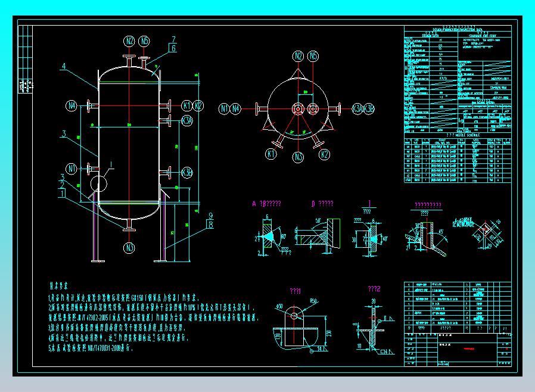This screenshot has width=535, height=392.
Task: Click boxed part number 8 label
Action: click(210, 224)
